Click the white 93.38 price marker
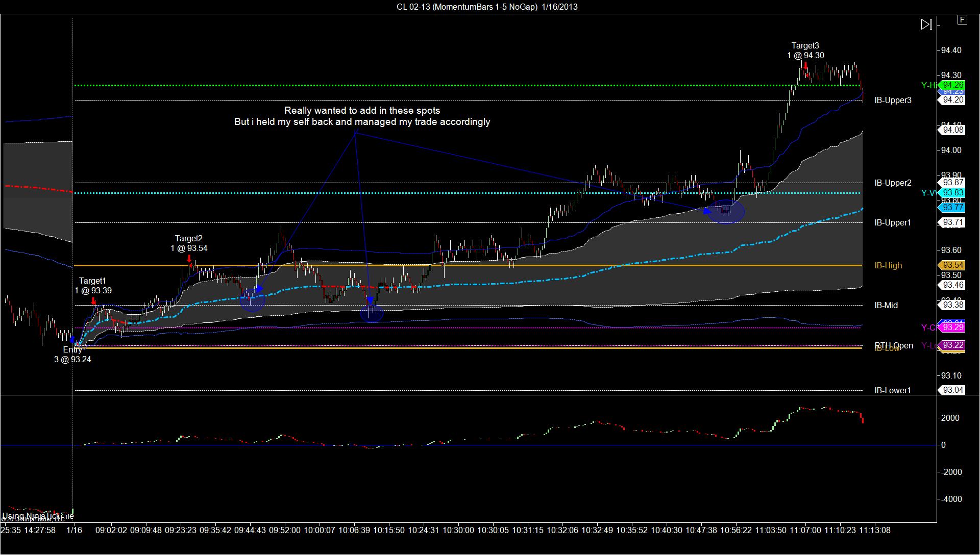The width and height of the screenshot is (980, 555). [952, 305]
